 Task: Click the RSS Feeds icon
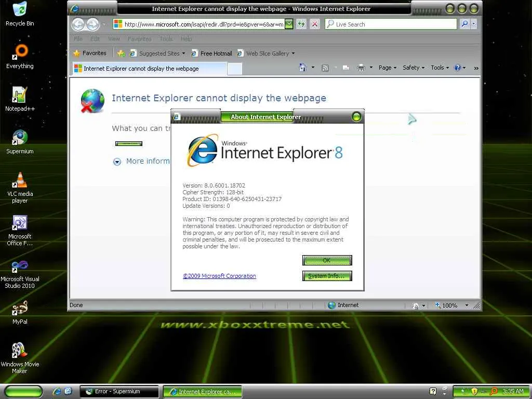(325, 68)
